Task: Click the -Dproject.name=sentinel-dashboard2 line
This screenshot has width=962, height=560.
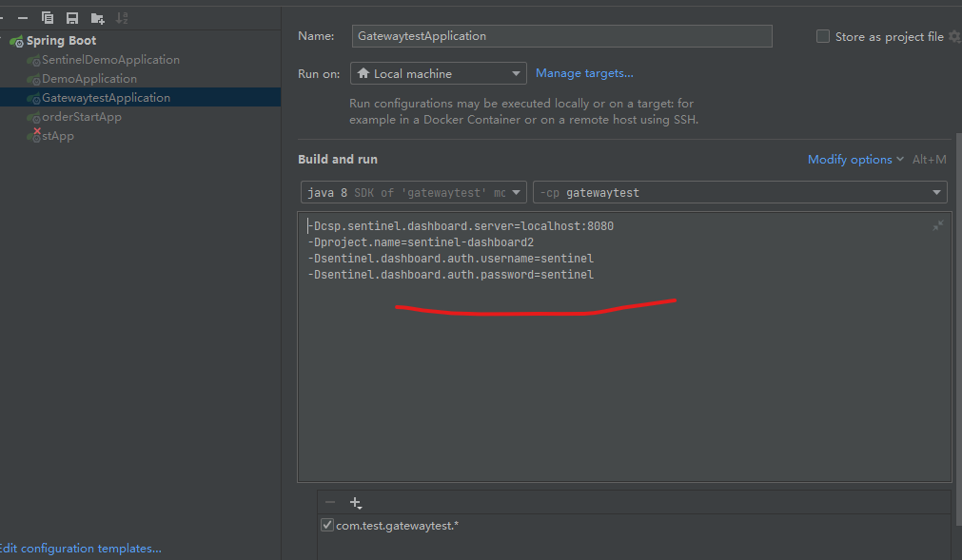Action: (421, 242)
